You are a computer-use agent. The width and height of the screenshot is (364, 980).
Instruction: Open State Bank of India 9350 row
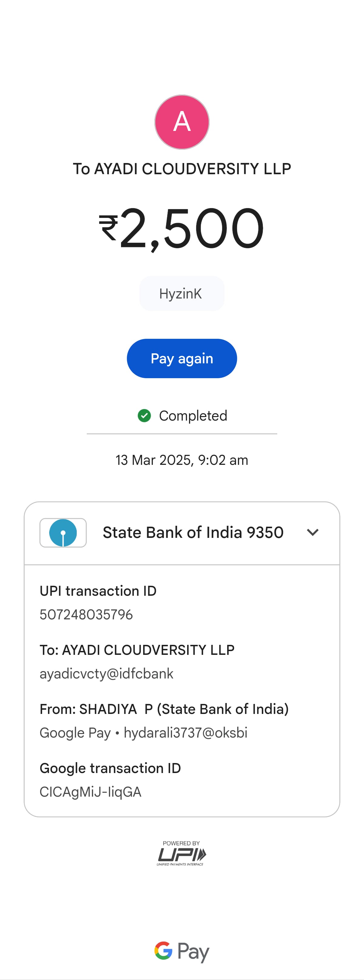click(193, 533)
